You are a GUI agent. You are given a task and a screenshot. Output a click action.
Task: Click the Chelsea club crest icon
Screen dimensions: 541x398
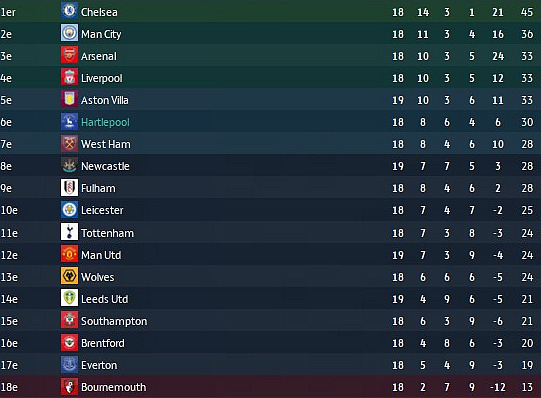point(69,11)
